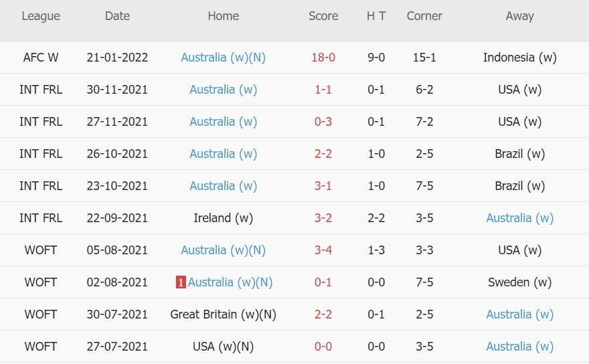The height and width of the screenshot is (364, 589).
Task: Click the AFC W league label
Action: click(41, 58)
